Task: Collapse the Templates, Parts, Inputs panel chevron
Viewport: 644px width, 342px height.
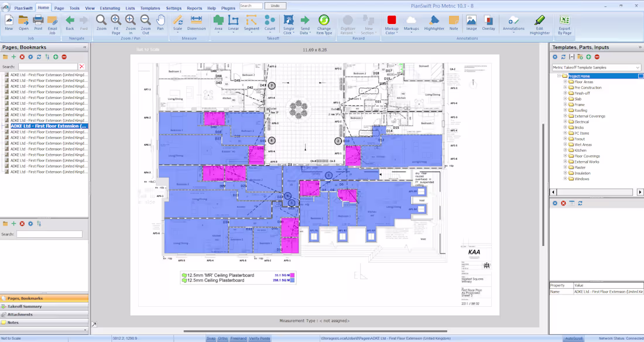Action: (x=639, y=47)
